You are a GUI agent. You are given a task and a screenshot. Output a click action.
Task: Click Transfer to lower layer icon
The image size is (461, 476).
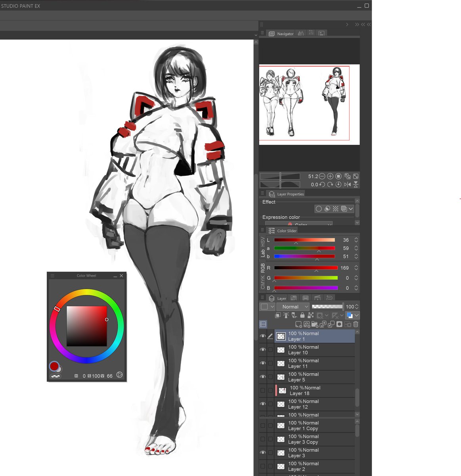tap(323, 324)
